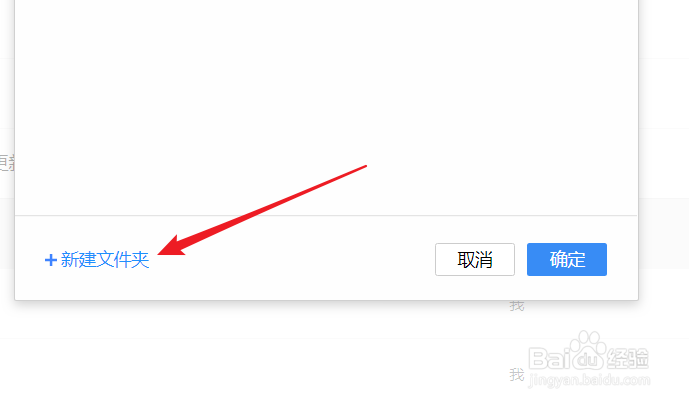
Task: Click the background page above the grey row at the right
Action: coord(664,163)
